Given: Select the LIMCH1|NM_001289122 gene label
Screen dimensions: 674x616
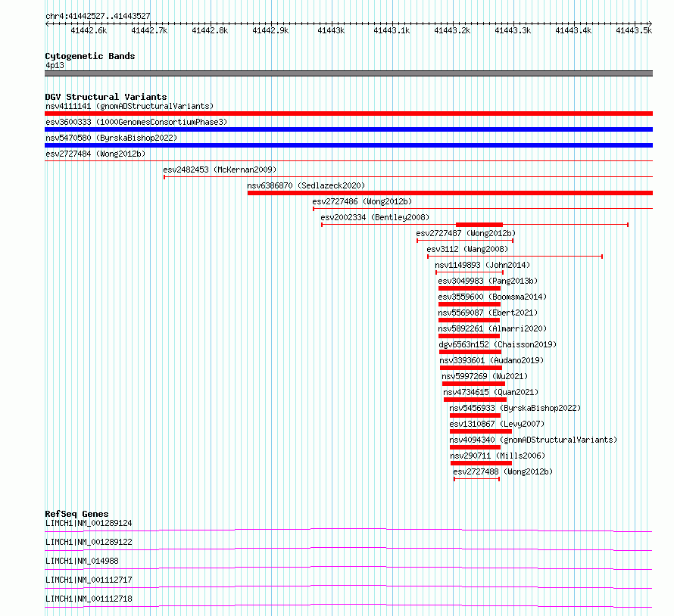Looking at the screenshot, I should pos(89,542).
